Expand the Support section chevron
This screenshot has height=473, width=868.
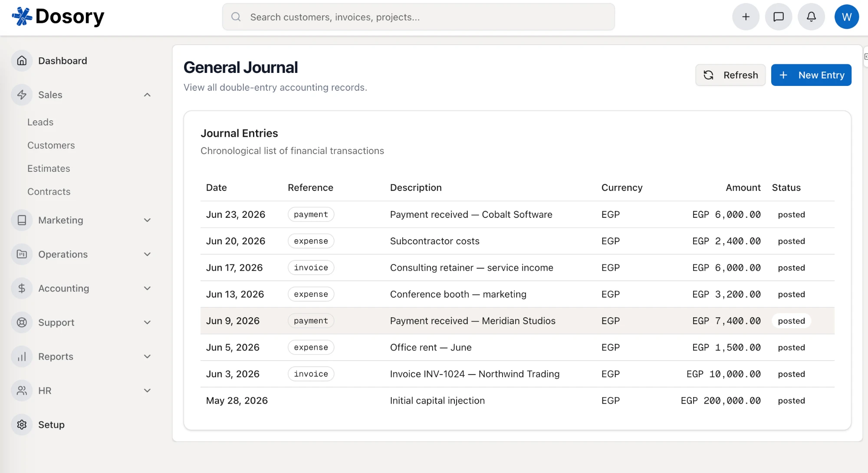[x=147, y=322]
